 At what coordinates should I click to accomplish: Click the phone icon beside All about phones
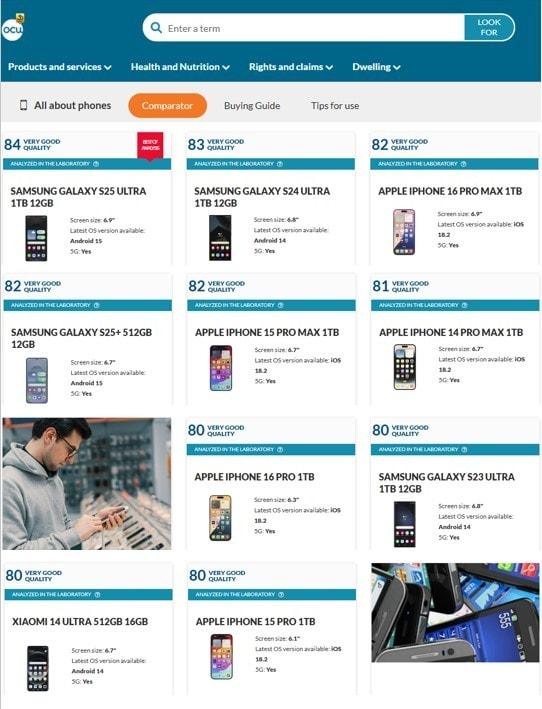pyautogui.click(x=24, y=105)
